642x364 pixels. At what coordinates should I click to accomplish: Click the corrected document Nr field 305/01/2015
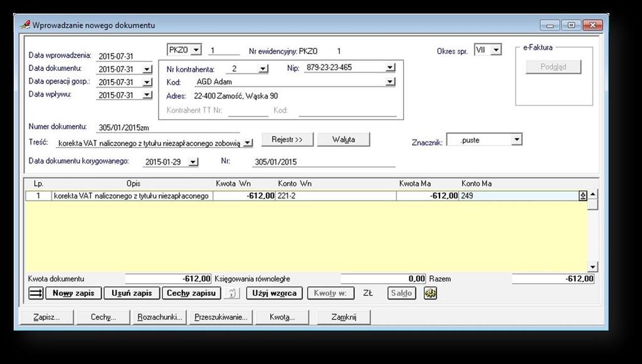pos(324,162)
